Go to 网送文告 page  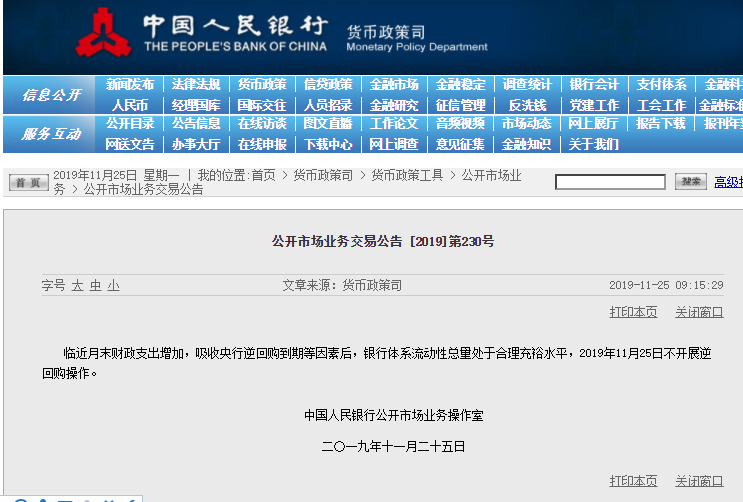click(x=130, y=144)
